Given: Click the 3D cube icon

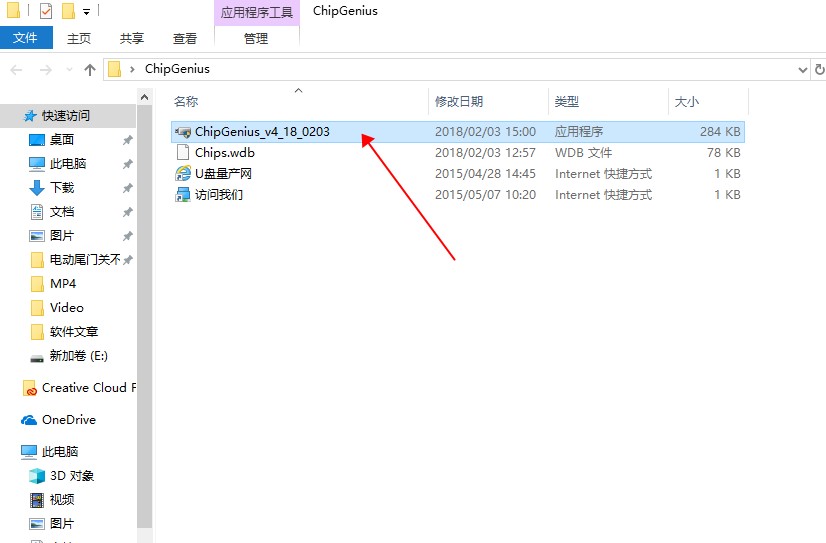Looking at the screenshot, I should click(37, 476).
